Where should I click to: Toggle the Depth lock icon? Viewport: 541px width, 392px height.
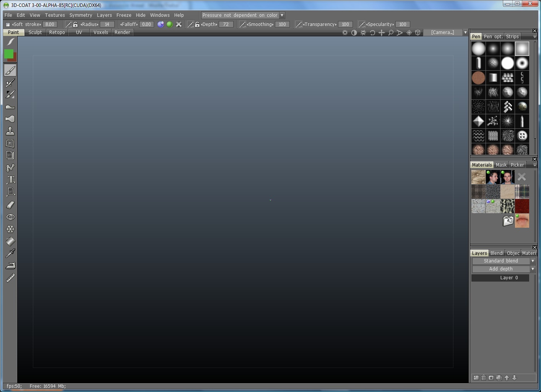197,24
